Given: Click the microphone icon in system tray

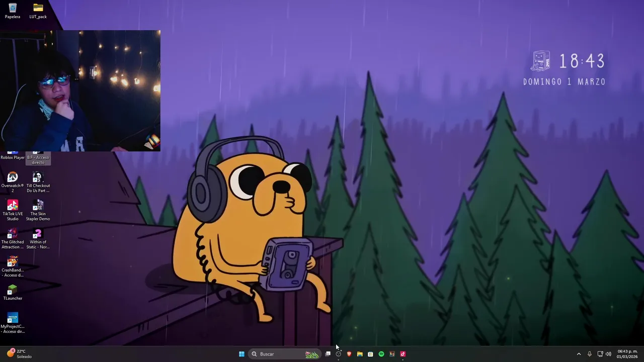Looking at the screenshot, I should [590, 354].
